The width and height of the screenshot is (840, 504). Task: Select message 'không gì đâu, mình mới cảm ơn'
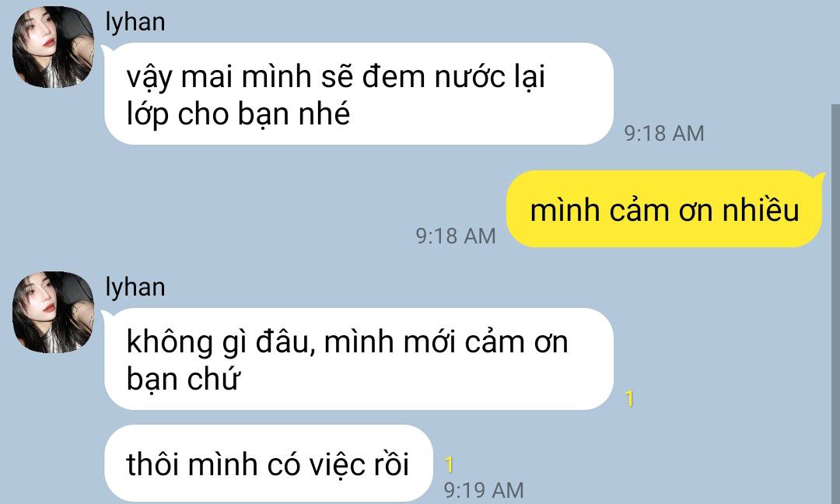coord(359,359)
